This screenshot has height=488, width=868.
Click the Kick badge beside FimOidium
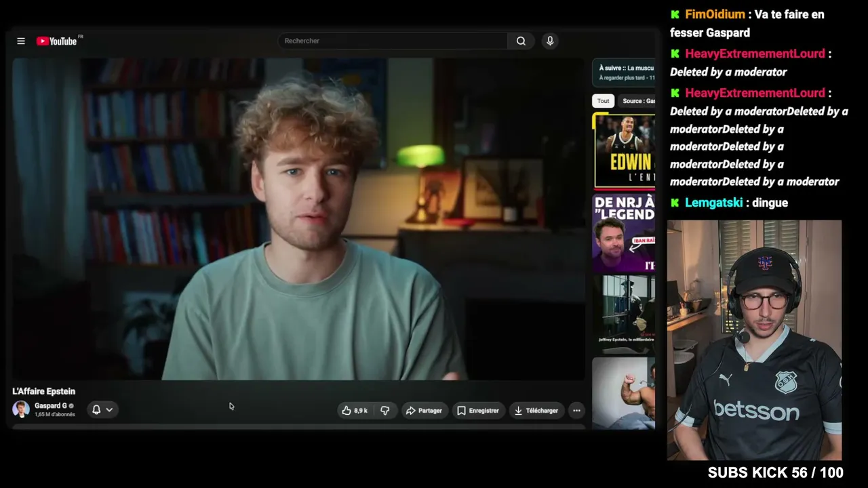coord(675,14)
